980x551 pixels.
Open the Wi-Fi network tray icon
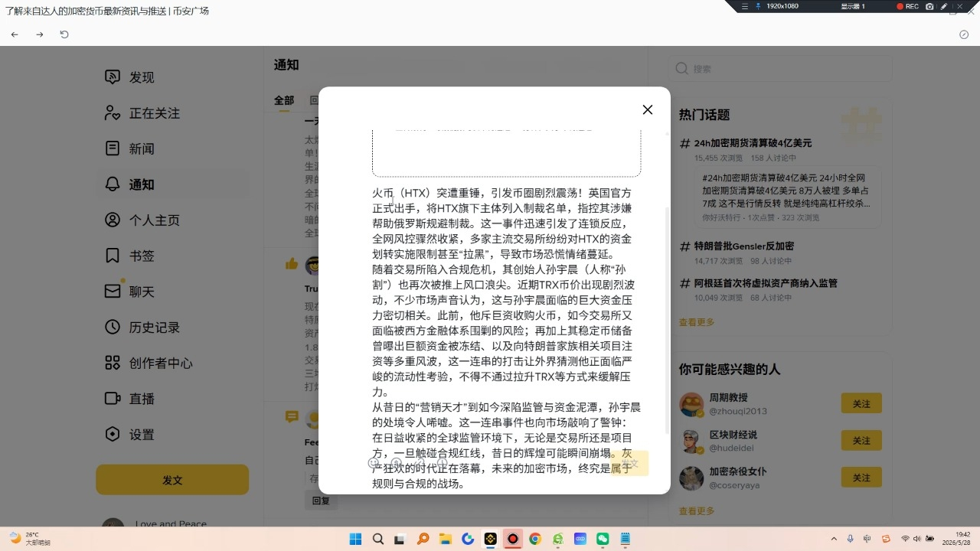click(905, 539)
